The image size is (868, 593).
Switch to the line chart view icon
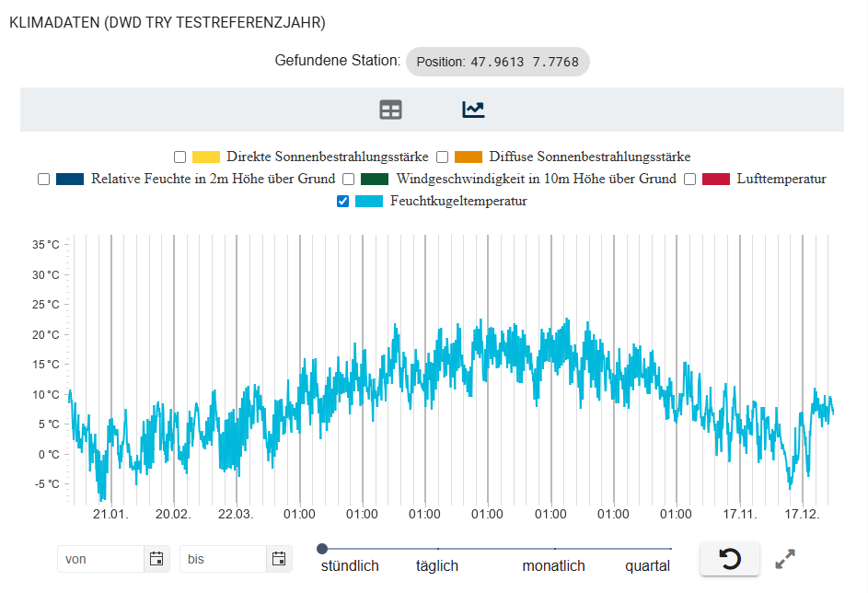click(473, 110)
